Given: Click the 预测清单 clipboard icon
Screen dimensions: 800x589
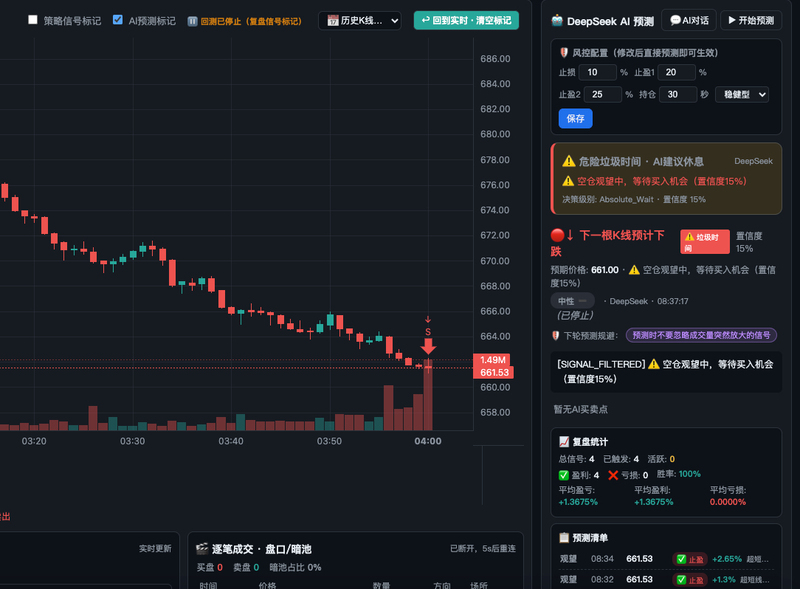Looking at the screenshot, I should click(564, 537).
